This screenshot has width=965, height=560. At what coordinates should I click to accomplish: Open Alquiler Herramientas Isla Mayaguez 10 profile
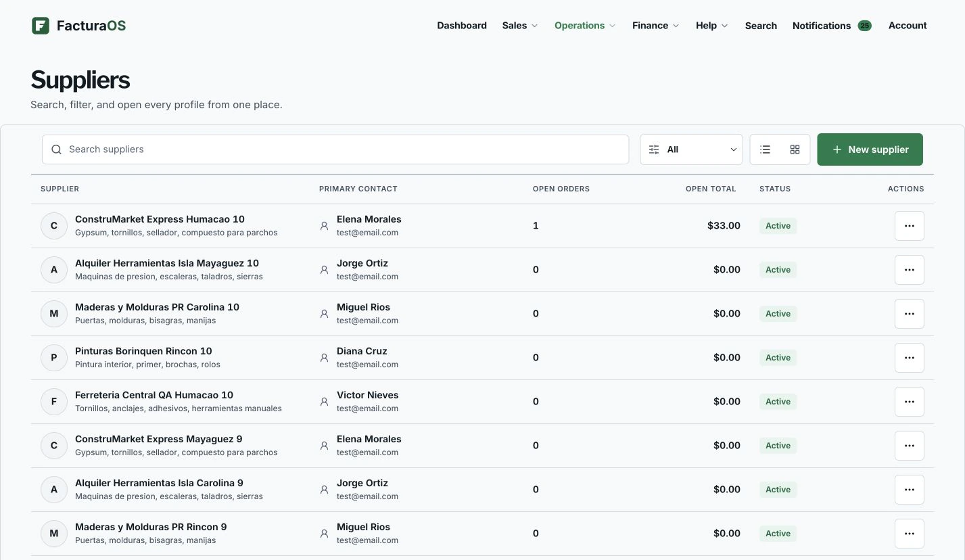167,263
